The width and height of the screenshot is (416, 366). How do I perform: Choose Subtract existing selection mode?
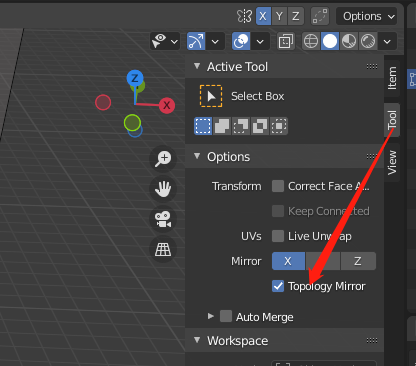point(241,126)
